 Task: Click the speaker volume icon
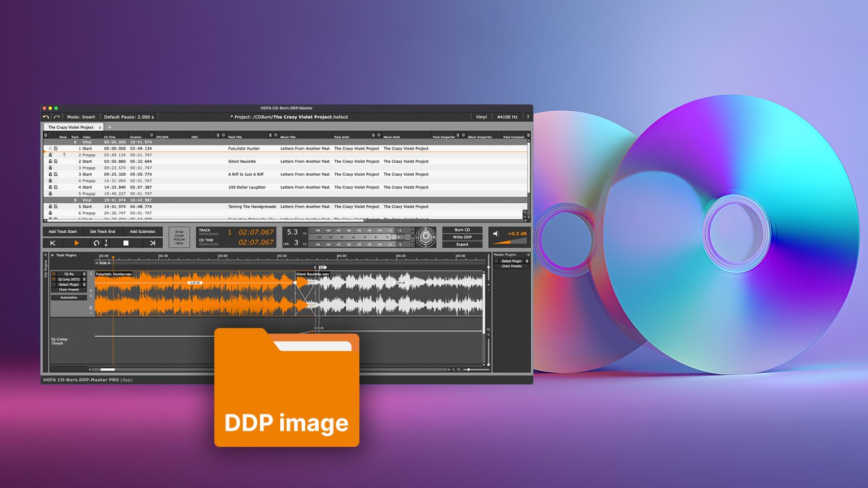(496, 233)
